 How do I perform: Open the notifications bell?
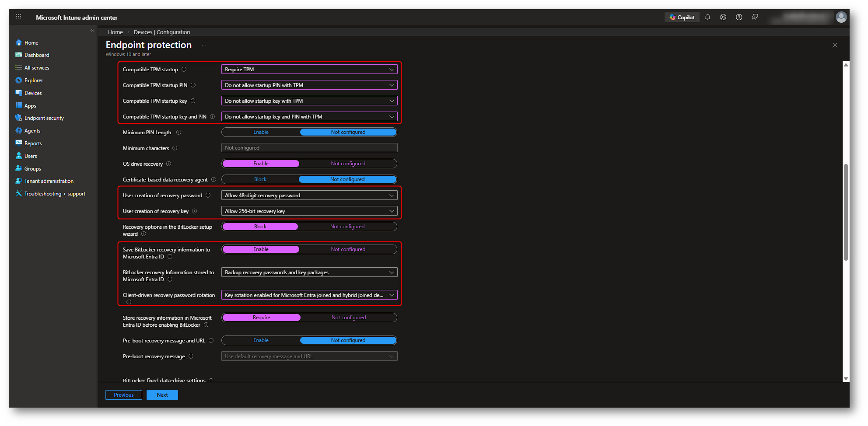[x=707, y=17]
